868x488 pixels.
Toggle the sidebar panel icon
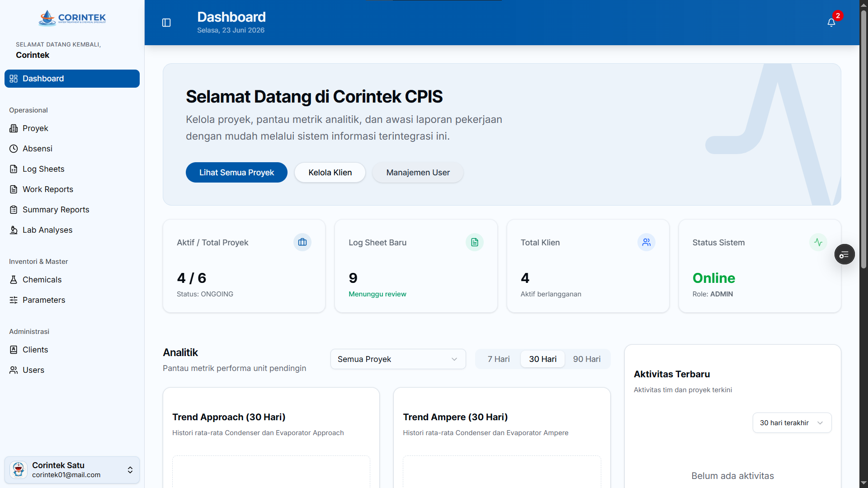point(166,23)
